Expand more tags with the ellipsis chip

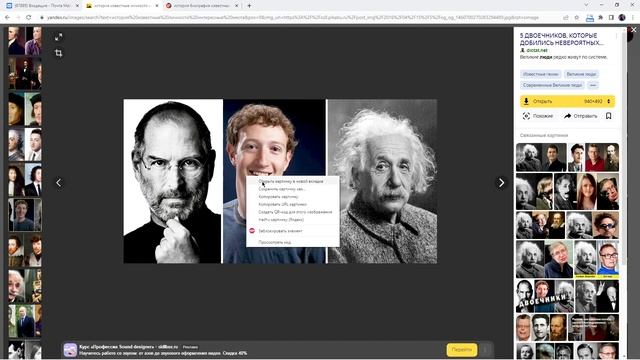pos(593,85)
